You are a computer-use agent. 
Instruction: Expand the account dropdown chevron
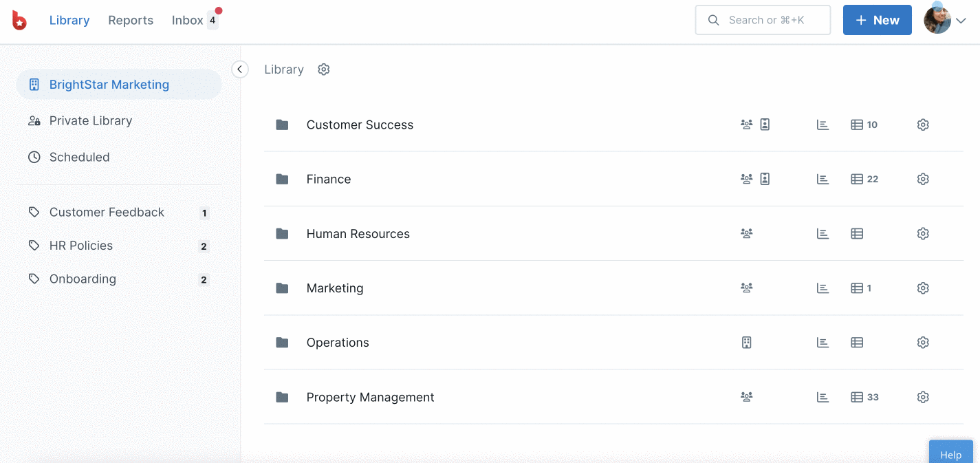(x=961, y=21)
